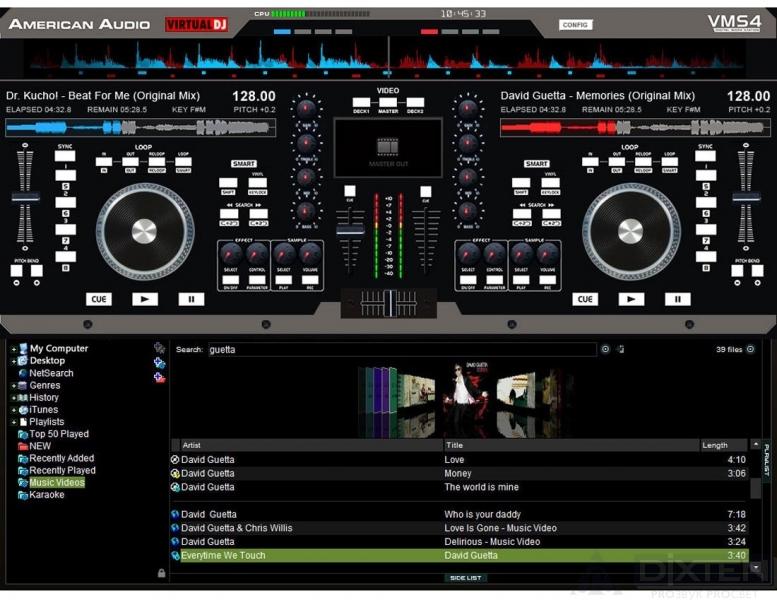Click the search options circle icon
The width and height of the screenshot is (777, 600).
[x=605, y=349]
